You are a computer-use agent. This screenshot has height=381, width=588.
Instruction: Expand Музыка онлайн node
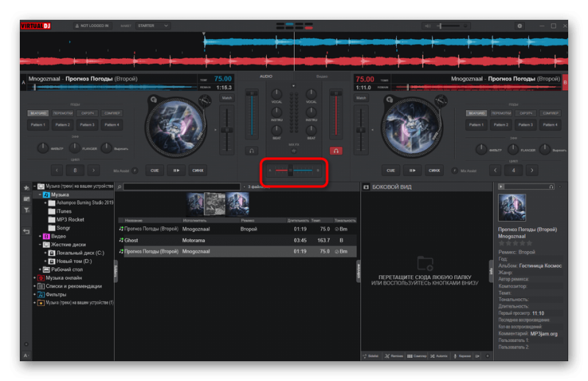(35, 278)
